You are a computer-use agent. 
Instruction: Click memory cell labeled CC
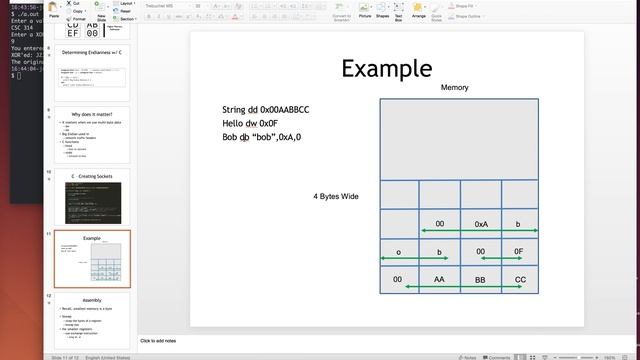[520, 280]
